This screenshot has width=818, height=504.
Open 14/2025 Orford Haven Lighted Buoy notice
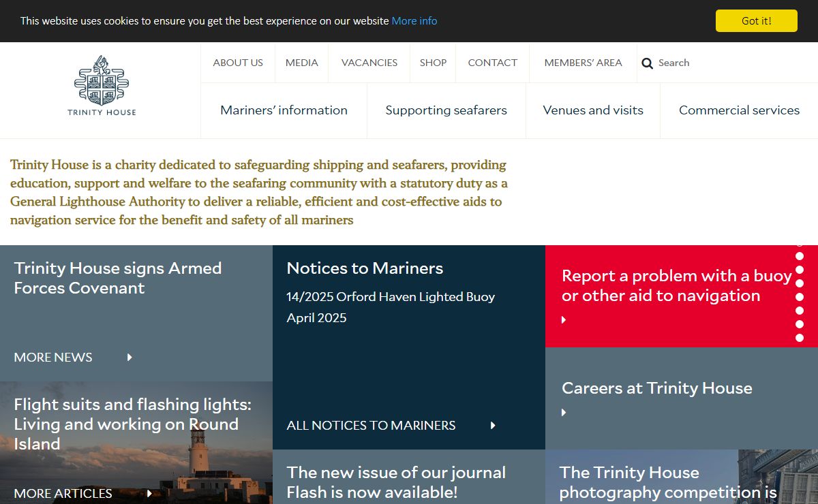tap(391, 297)
